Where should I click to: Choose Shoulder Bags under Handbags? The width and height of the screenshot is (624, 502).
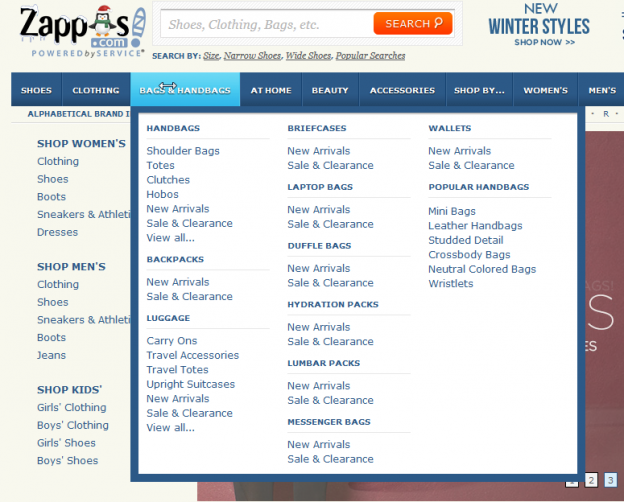tap(183, 151)
